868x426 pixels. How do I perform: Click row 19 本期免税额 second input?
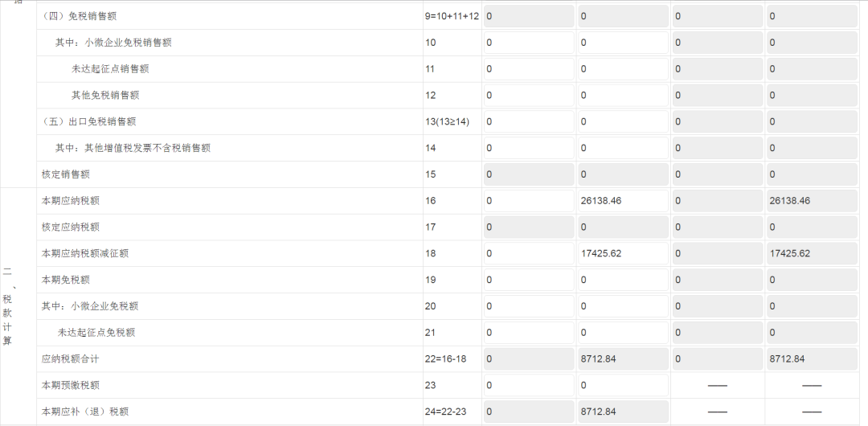click(623, 280)
